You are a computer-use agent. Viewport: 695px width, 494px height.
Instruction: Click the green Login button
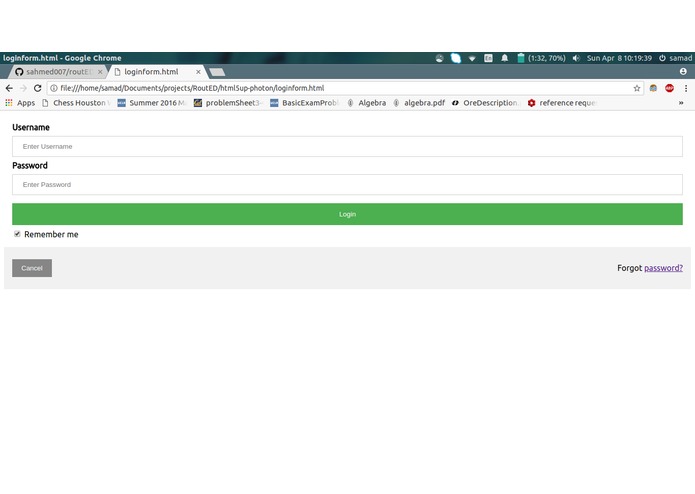[x=347, y=214]
